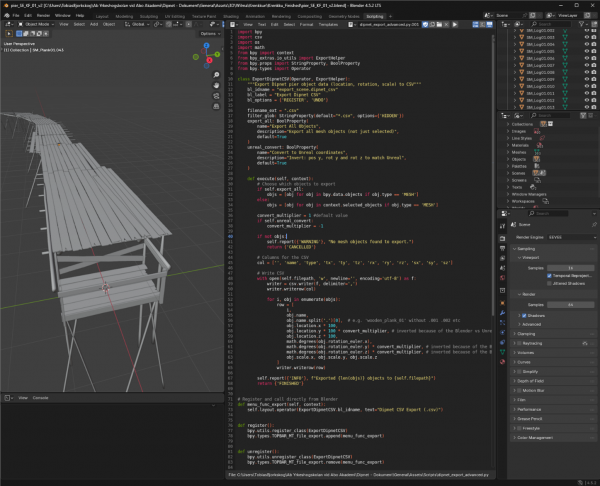Disable SM_Log01.005 in renders camera icon
This screenshot has width=600, height=486.
coord(594,51)
